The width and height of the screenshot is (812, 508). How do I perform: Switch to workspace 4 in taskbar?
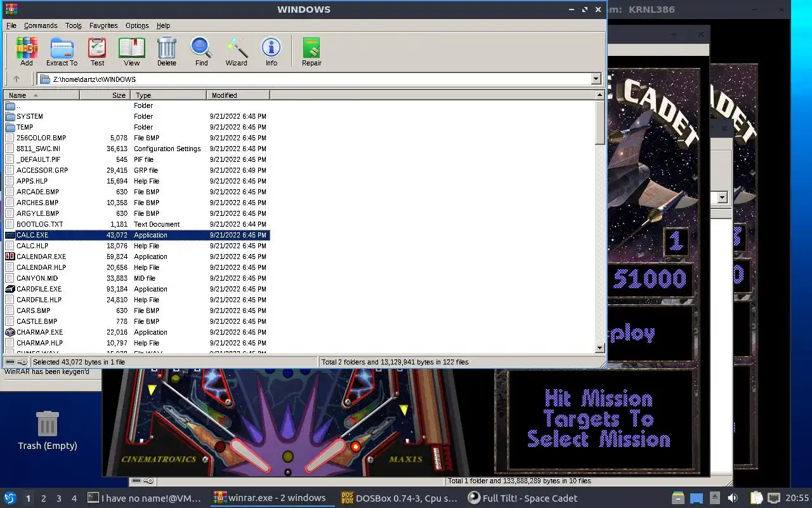tap(74, 498)
